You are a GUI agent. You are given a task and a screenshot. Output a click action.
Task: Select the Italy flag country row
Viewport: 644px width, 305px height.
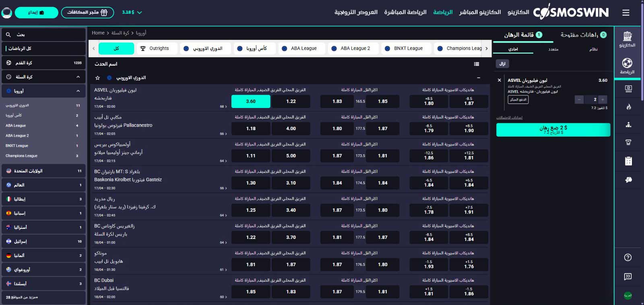[x=44, y=199]
